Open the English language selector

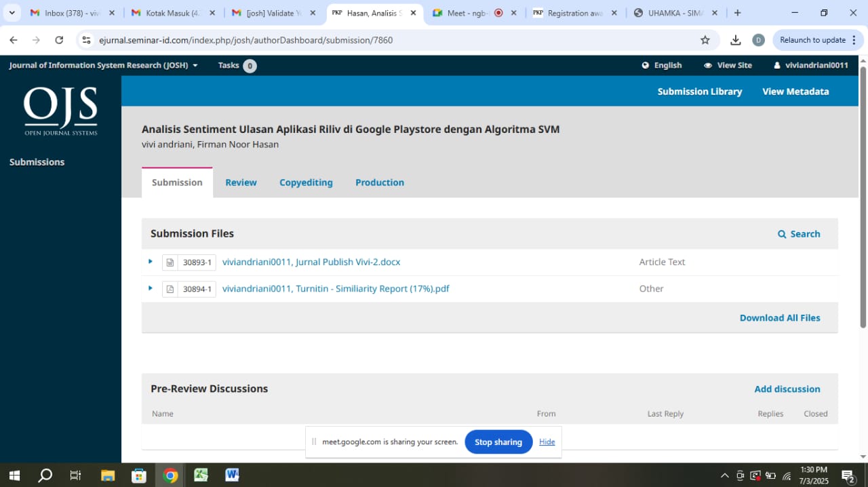(662, 65)
